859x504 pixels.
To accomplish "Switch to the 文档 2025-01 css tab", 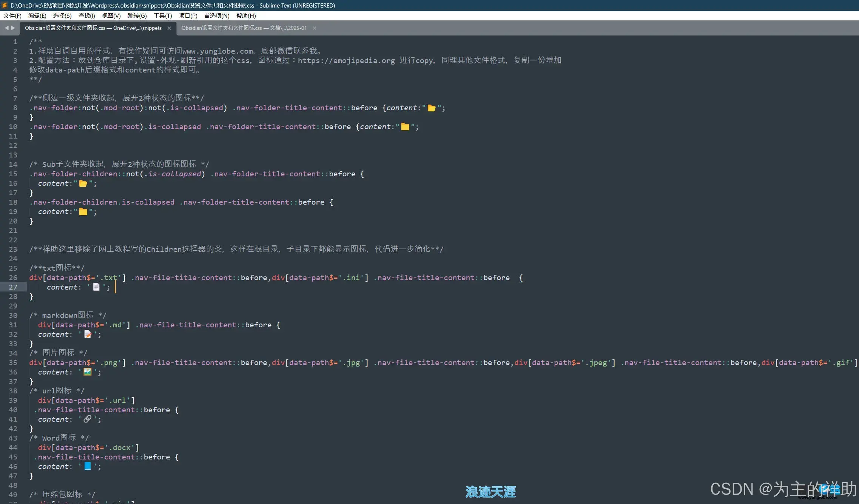I will pos(244,28).
